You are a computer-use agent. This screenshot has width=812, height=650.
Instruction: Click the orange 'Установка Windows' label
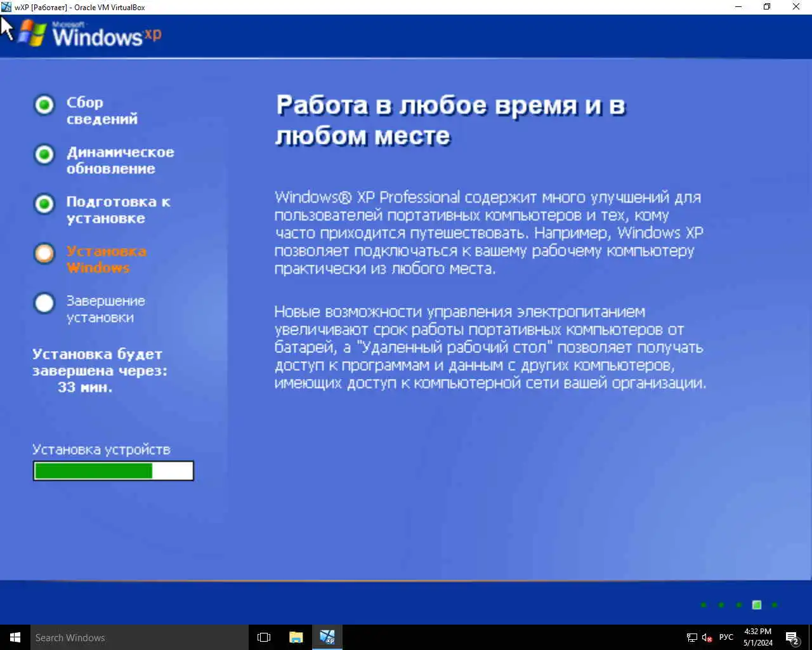click(x=106, y=259)
